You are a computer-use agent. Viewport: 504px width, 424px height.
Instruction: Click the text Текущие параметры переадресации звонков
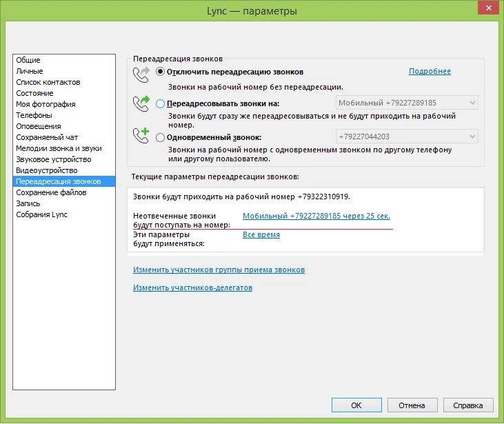coord(215,176)
